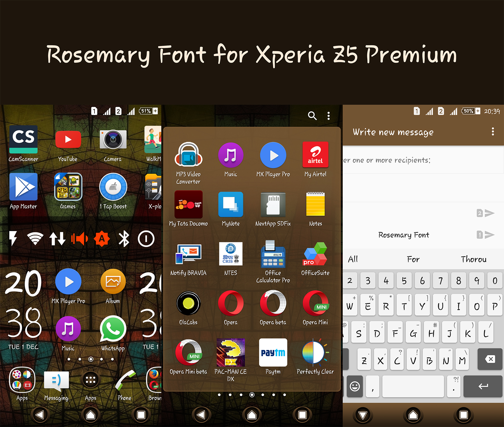Toggle Bluetooth in the widget

pos(124,239)
